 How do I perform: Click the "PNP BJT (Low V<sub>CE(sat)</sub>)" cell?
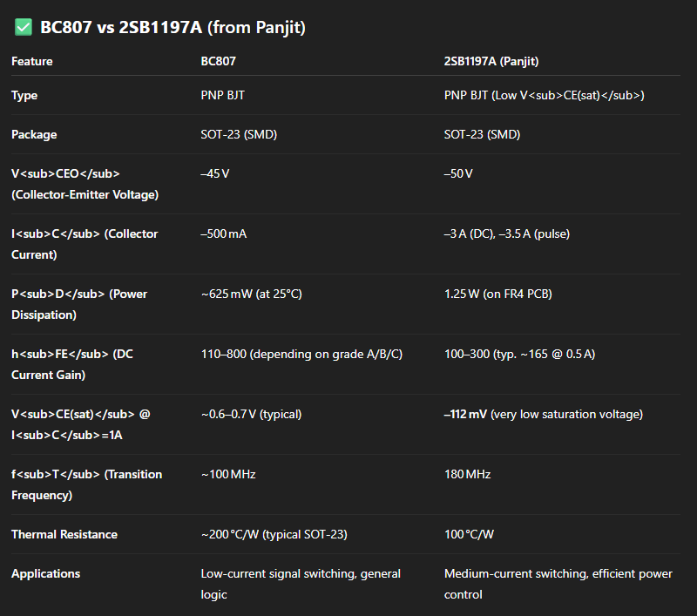[x=544, y=95]
